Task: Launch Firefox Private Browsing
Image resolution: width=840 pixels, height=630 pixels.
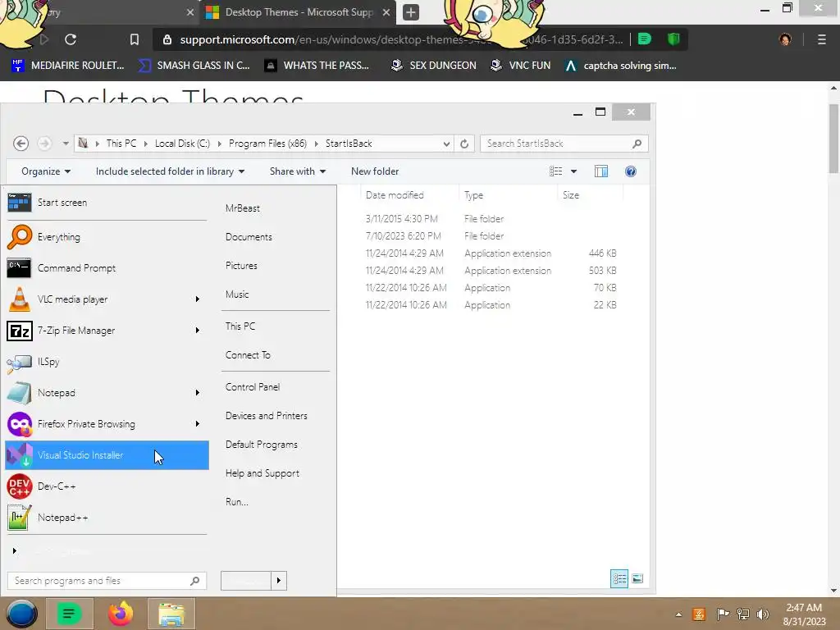Action: (106, 424)
